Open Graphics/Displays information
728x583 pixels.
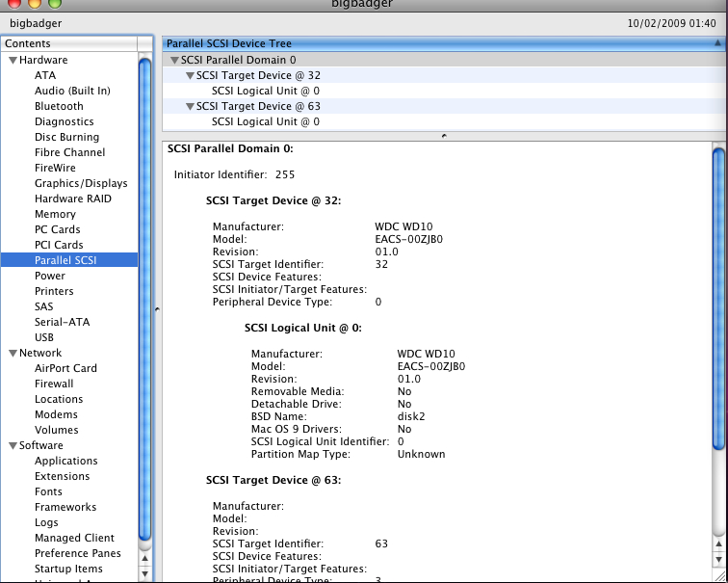[81, 183]
